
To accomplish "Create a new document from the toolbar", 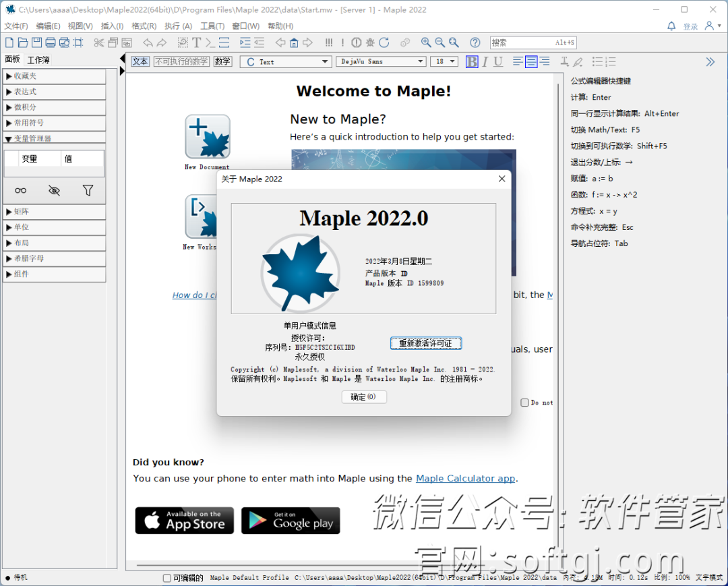I will point(9,42).
